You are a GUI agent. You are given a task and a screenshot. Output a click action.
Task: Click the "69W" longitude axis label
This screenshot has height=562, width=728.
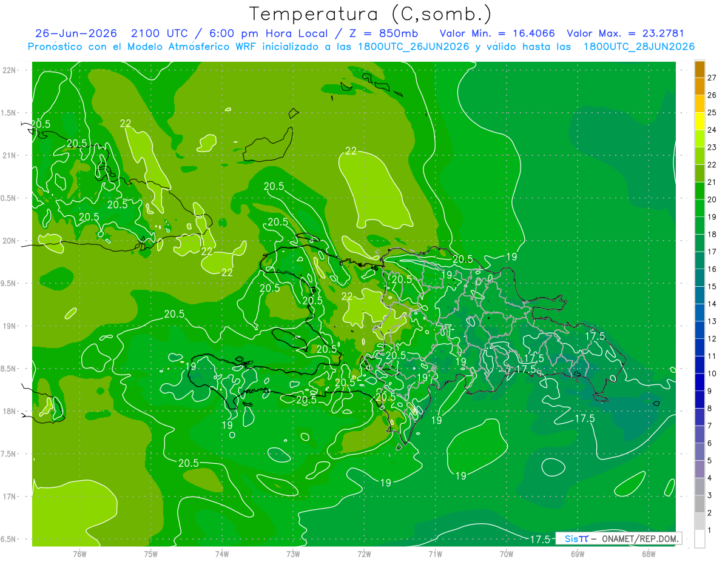[x=578, y=554]
